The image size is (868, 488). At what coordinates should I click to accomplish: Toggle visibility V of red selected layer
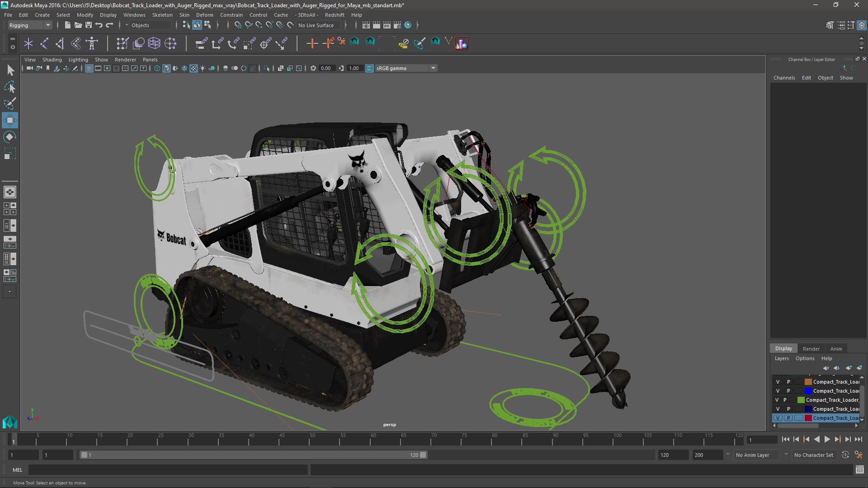coord(778,418)
